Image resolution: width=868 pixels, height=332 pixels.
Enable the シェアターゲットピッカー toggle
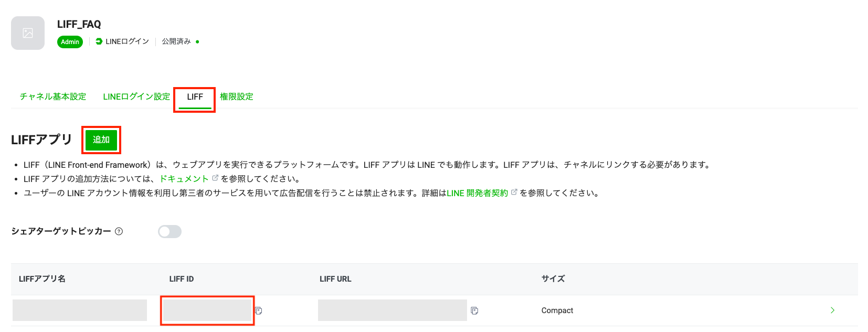(170, 231)
